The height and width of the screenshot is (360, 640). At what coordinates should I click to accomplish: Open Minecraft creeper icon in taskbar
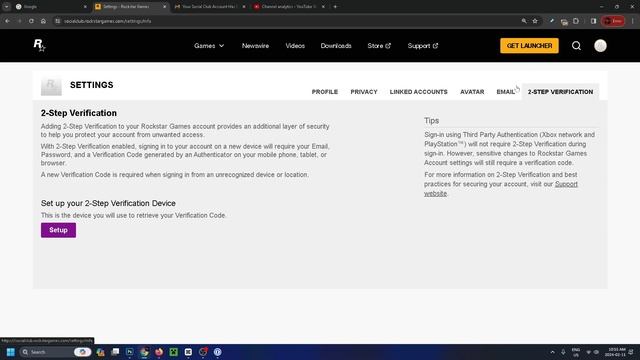[173, 352]
